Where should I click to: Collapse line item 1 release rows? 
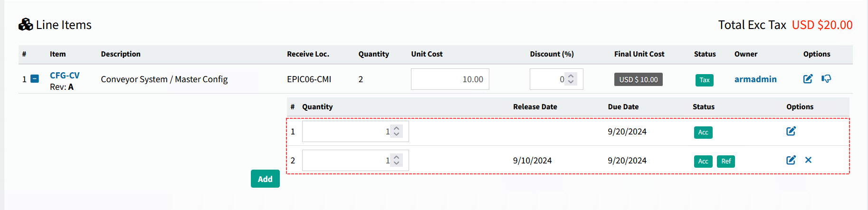pyautogui.click(x=35, y=79)
